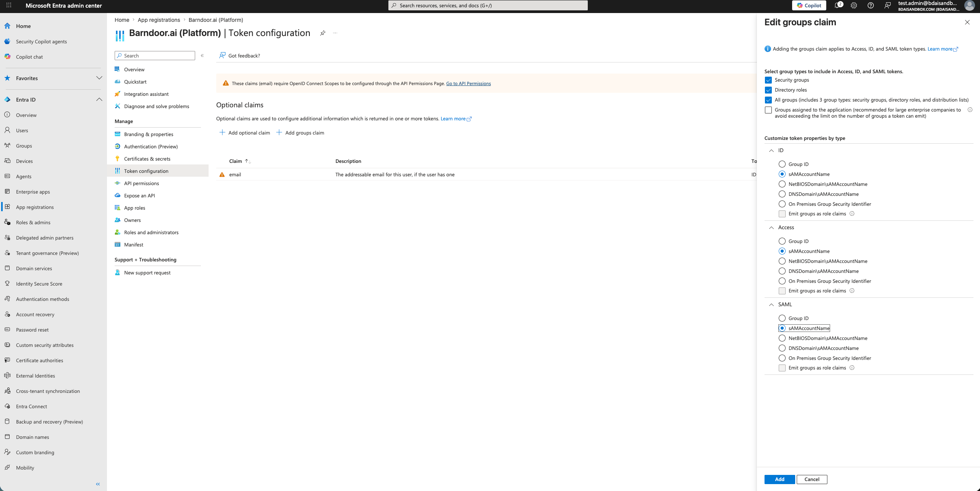Screen dimensions: 980x491
Task: Sort the table by the Claim column
Action: 240,161
